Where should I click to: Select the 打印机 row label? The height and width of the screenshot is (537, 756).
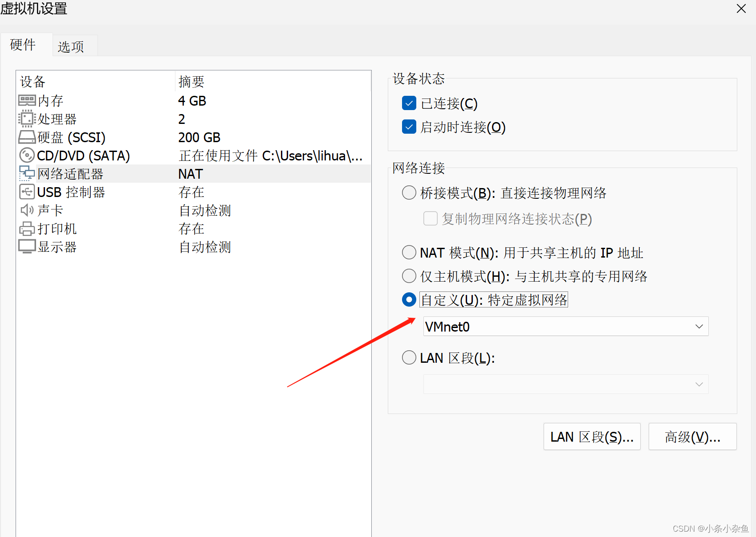(x=57, y=229)
